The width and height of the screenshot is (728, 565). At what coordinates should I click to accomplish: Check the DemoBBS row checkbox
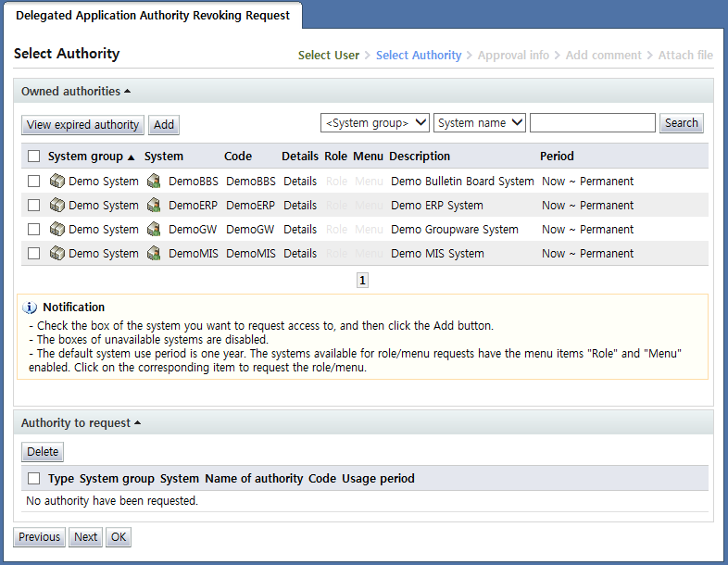(34, 182)
